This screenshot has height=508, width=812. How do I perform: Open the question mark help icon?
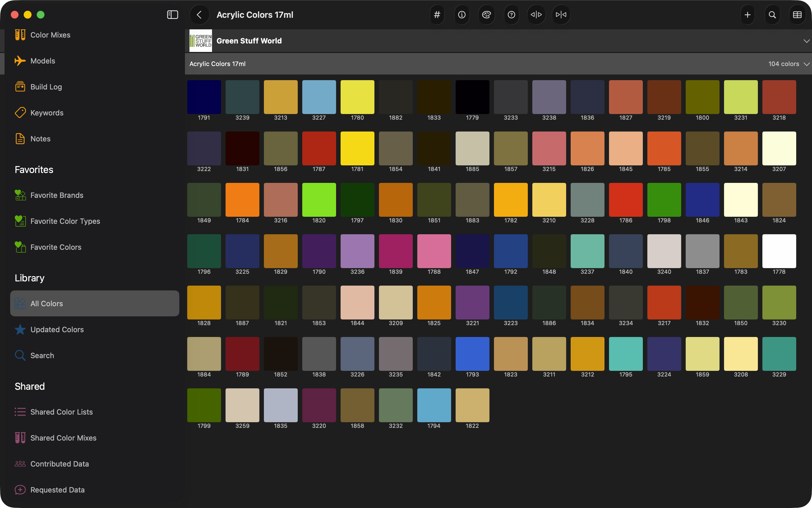[x=511, y=15]
